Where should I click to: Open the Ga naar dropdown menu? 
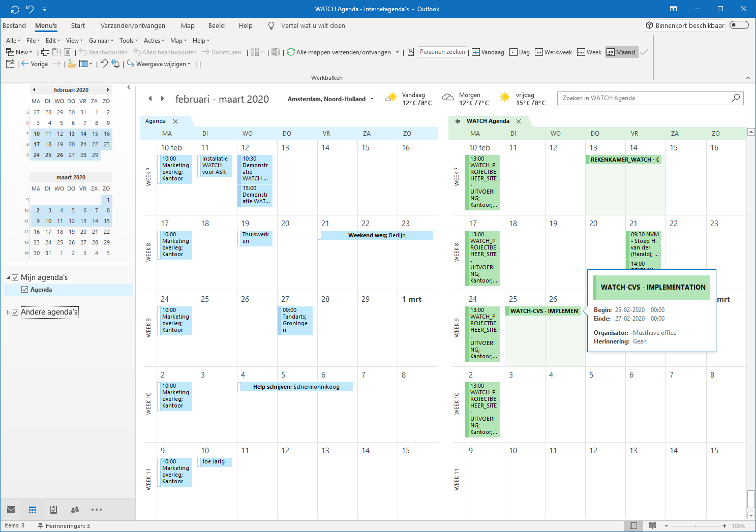(x=101, y=41)
